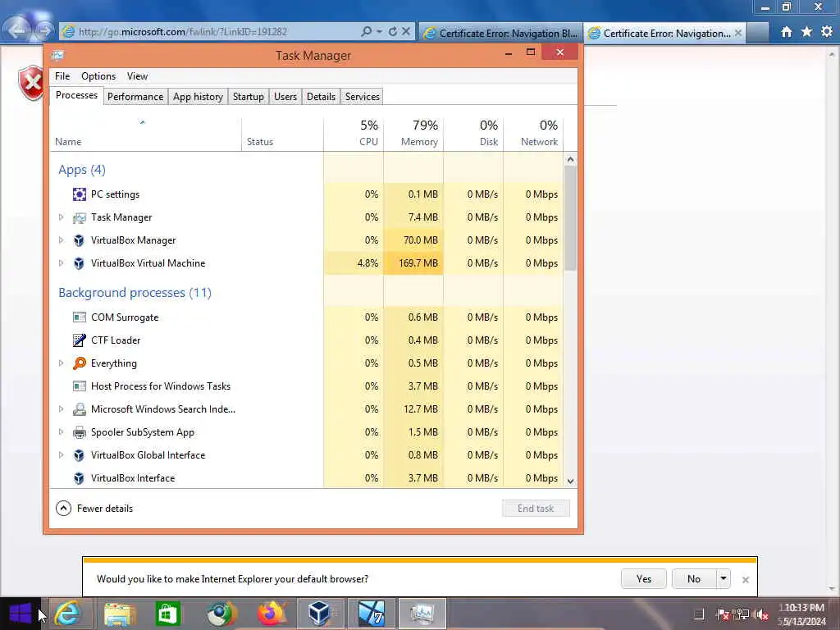Switch to the Startup tab
This screenshot has height=630, width=840.
[248, 97]
